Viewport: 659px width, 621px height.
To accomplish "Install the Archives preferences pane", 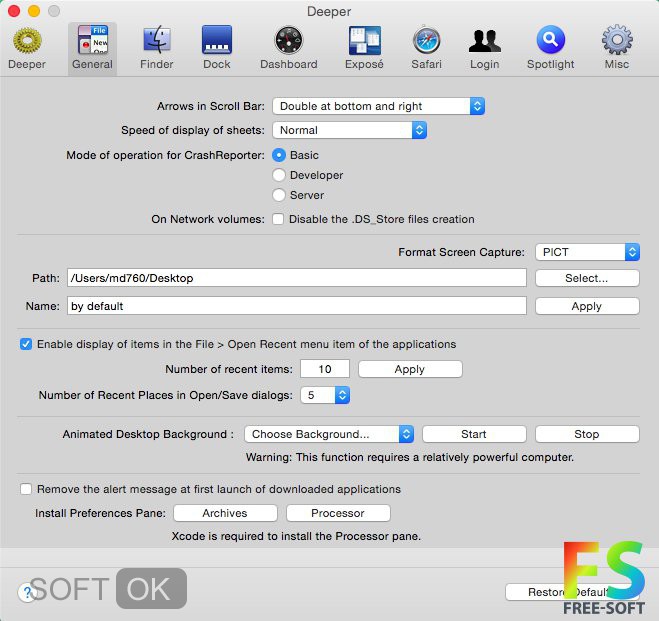I will click(225, 513).
